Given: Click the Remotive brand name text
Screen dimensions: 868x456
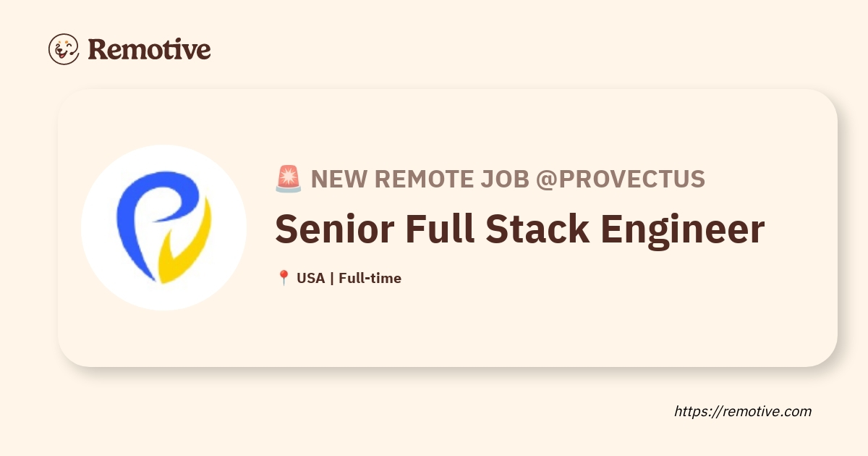Looking at the screenshot, I should pyautogui.click(x=149, y=49).
